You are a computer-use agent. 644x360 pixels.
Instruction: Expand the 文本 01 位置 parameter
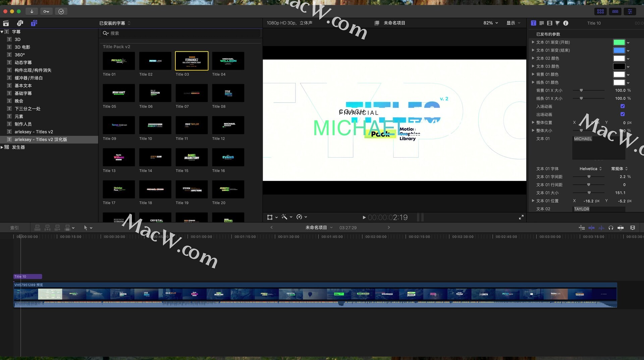tap(533, 201)
